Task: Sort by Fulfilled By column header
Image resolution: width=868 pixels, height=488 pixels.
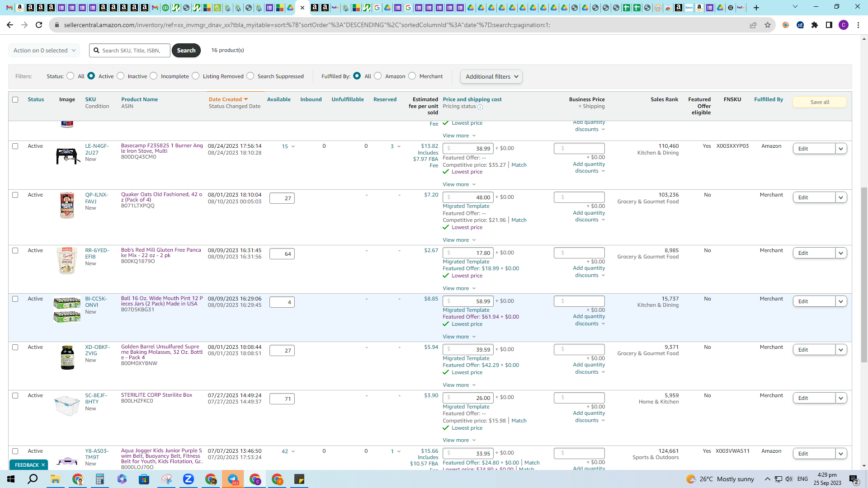Action: (x=769, y=99)
